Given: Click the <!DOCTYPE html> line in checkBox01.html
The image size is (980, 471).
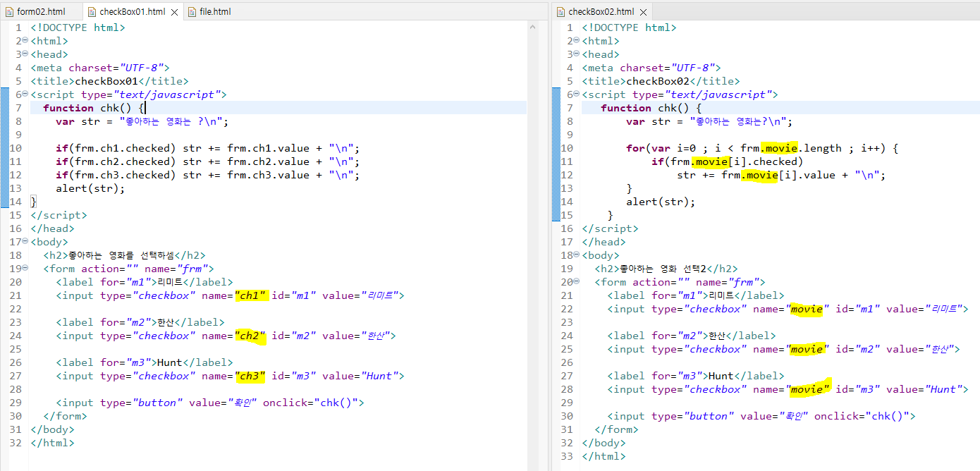Looking at the screenshot, I should pos(78,27).
